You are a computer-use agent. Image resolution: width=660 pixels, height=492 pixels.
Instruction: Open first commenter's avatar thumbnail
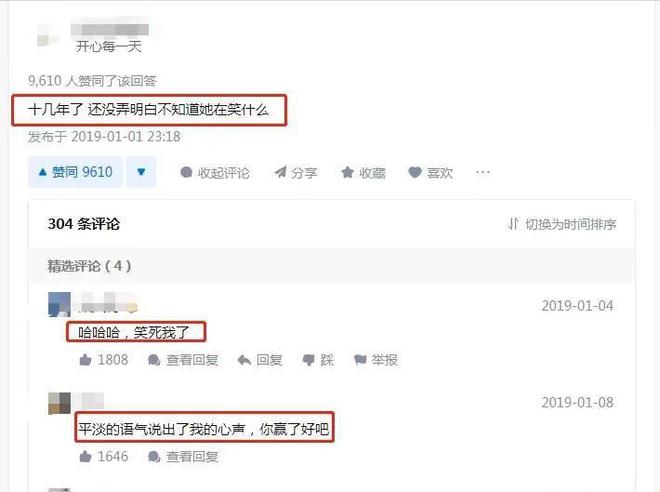(59, 304)
